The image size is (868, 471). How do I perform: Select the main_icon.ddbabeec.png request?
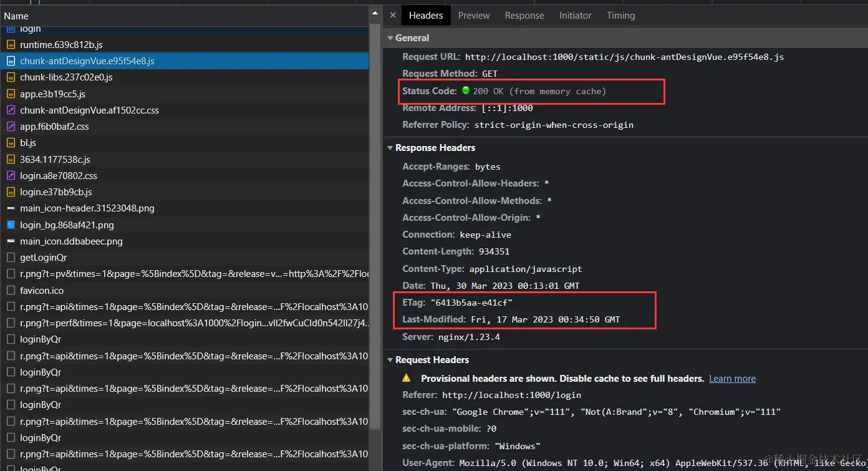[185, 241]
